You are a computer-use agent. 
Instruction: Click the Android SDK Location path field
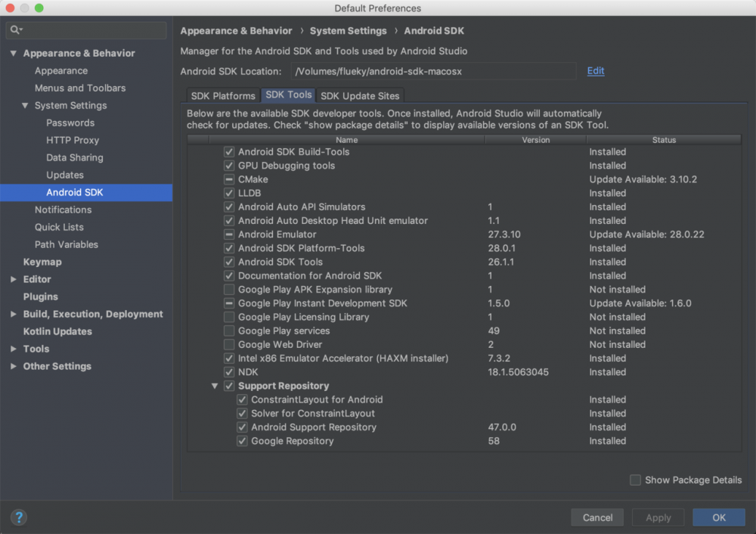pos(433,72)
